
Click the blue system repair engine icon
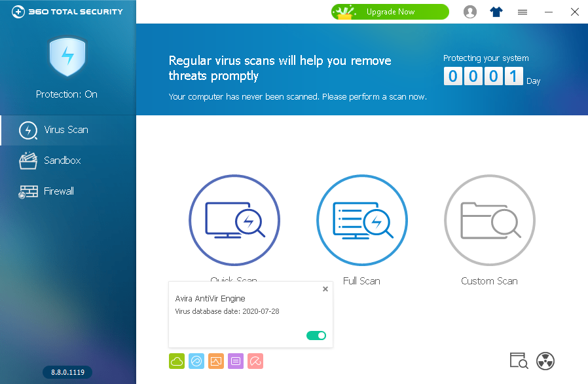196,361
